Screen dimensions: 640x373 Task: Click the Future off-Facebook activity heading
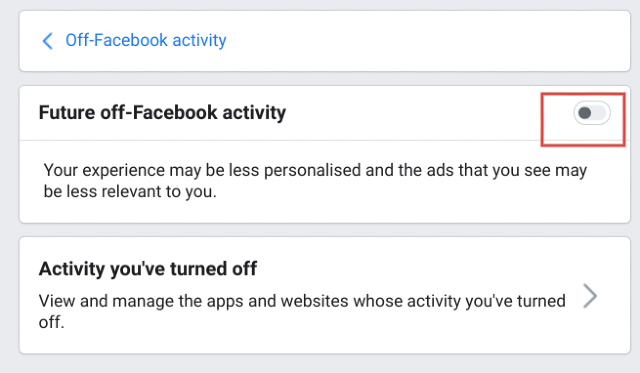tap(162, 113)
